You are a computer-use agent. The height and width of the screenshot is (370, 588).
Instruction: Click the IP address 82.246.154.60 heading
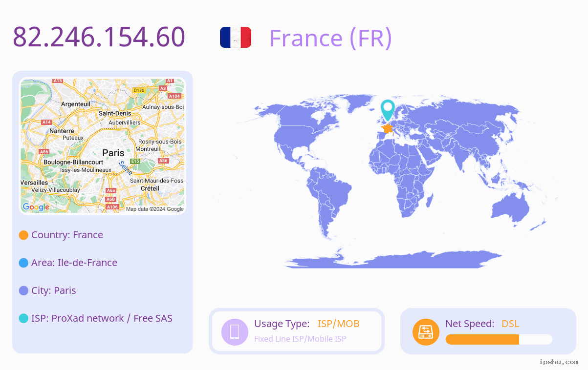(x=99, y=37)
